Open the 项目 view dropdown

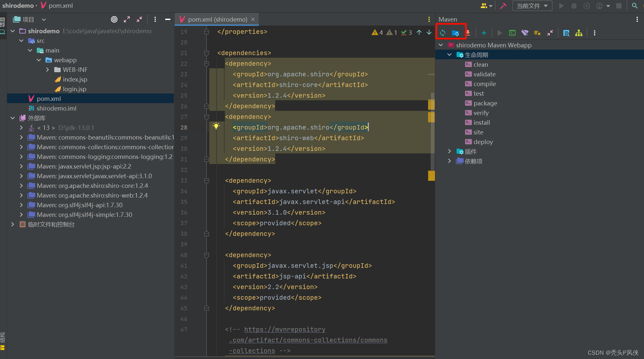[x=30, y=19]
